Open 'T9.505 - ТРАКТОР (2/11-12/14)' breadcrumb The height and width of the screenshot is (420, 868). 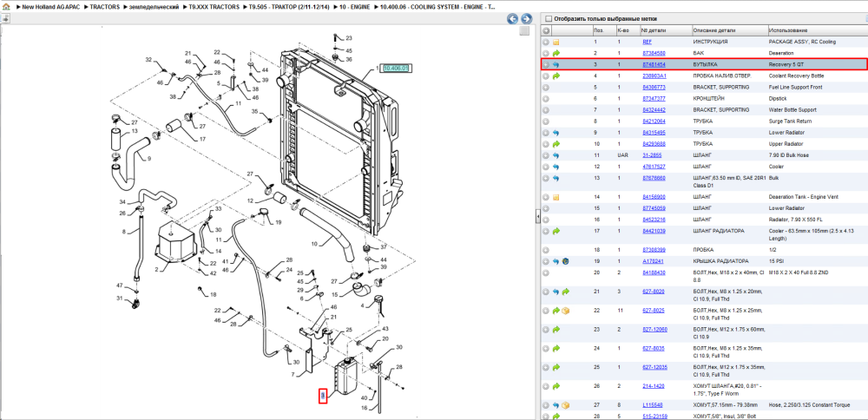290,7
